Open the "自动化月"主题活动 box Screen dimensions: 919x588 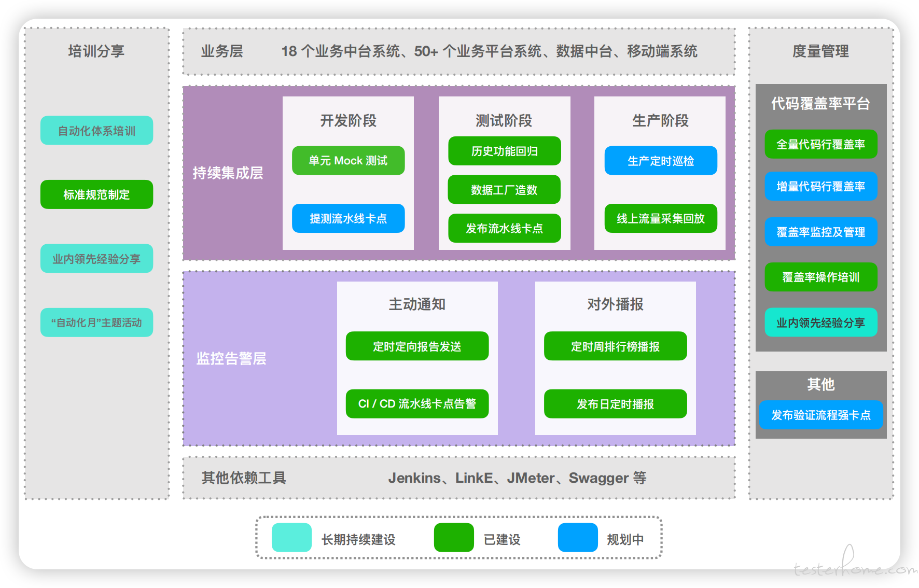pos(96,323)
